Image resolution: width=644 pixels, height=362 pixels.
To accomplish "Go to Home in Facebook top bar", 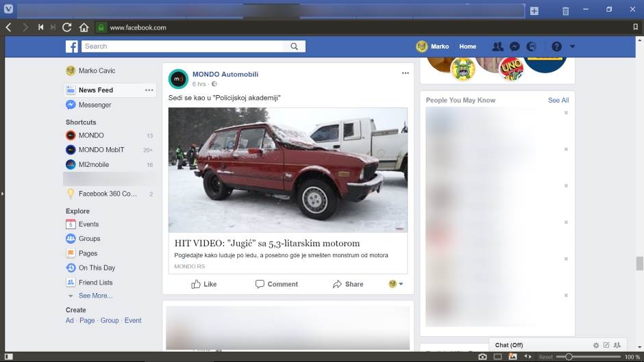I will pos(467,47).
